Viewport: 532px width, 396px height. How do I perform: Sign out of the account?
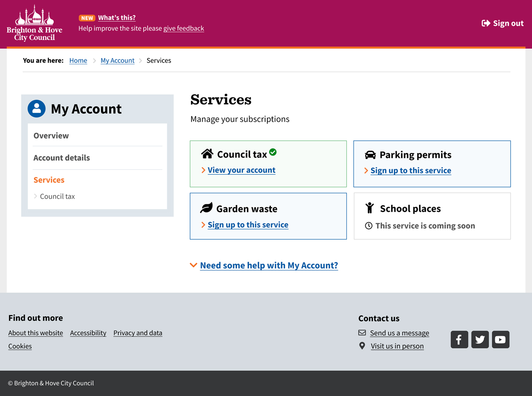[503, 23]
